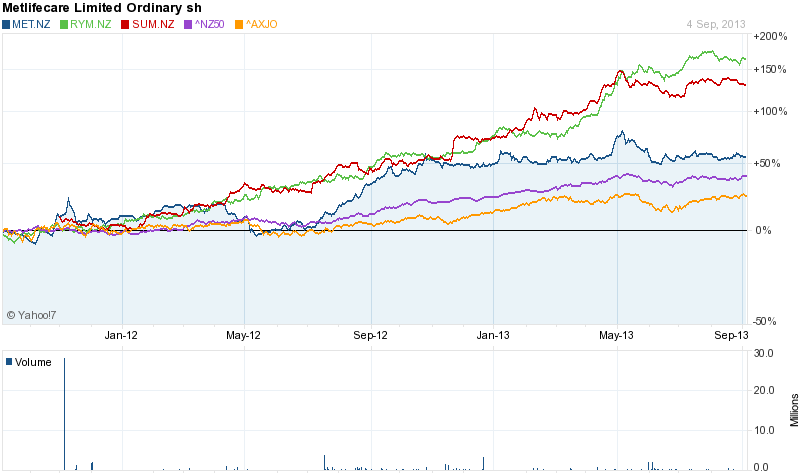800x475 pixels.
Task: Click the May-13 x-axis label
Action: (x=617, y=336)
